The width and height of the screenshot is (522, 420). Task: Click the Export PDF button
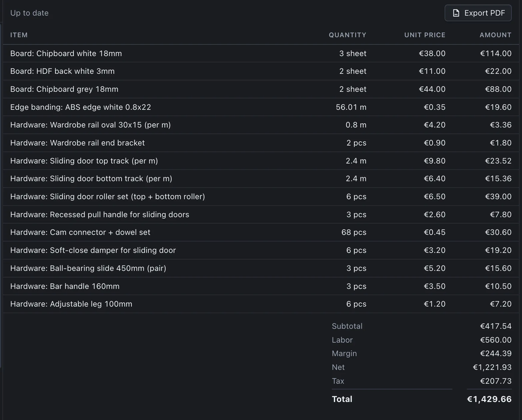478,13
